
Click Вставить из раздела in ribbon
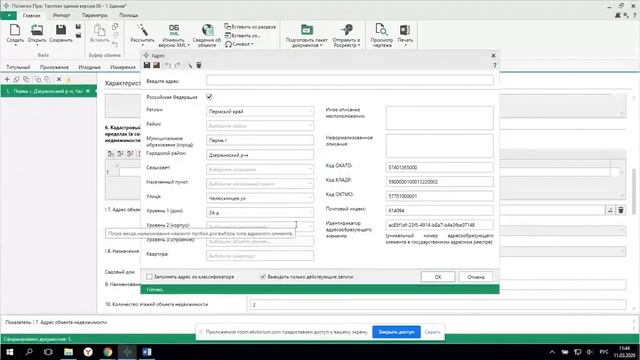(250, 27)
